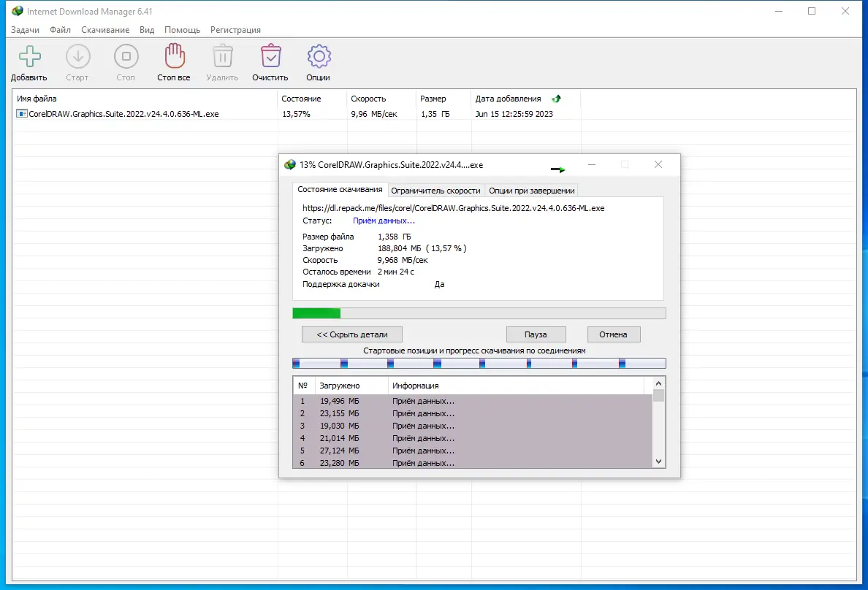Screen dimensions: 868x590
Task: Click the № column header in connections
Action: tap(303, 386)
